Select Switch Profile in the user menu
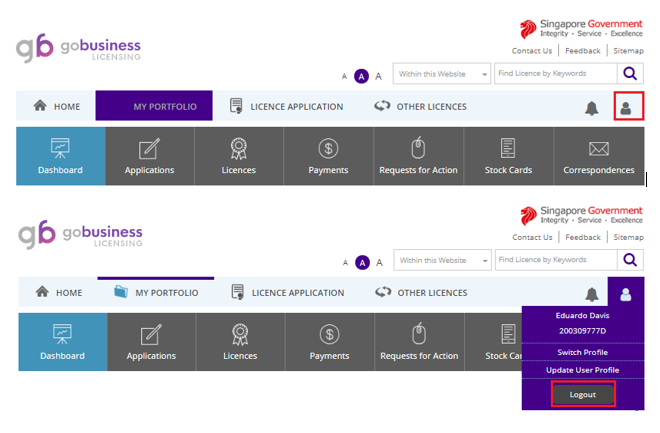 583,352
